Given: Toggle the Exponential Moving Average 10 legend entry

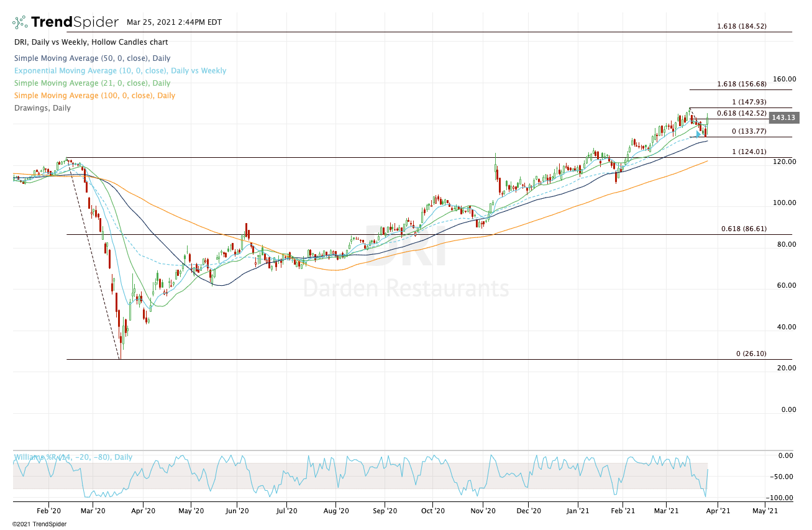Looking at the screenshot, I should click(119, 71).
